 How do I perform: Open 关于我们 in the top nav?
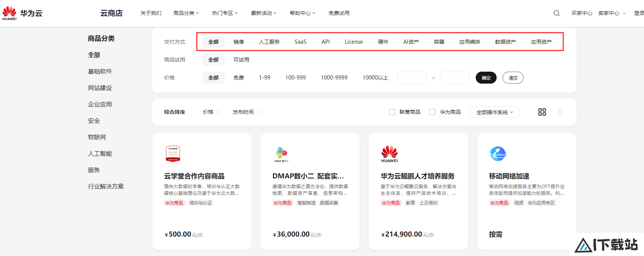coord(151,13)
